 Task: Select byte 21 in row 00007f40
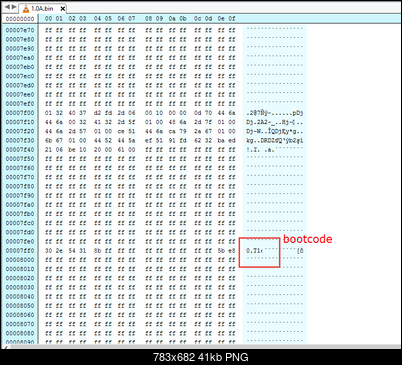[49, 150]
